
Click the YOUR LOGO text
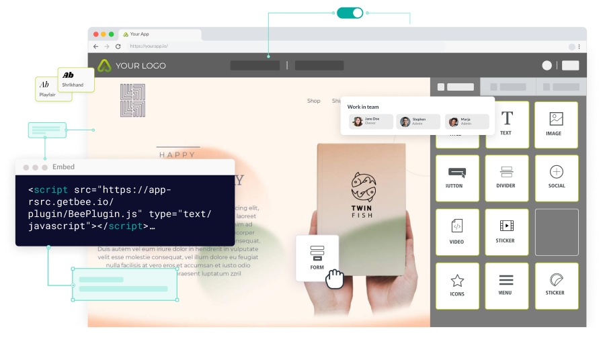tap(140, 66)
